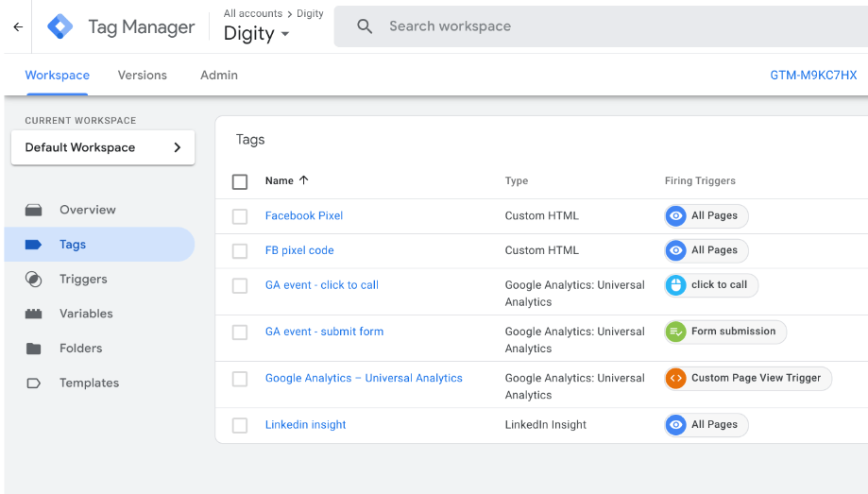The width and height of the screenshot is (868, 494).
Task: Switch to the Admin tab
Action: pyautogui.click(x=219, y=76)
